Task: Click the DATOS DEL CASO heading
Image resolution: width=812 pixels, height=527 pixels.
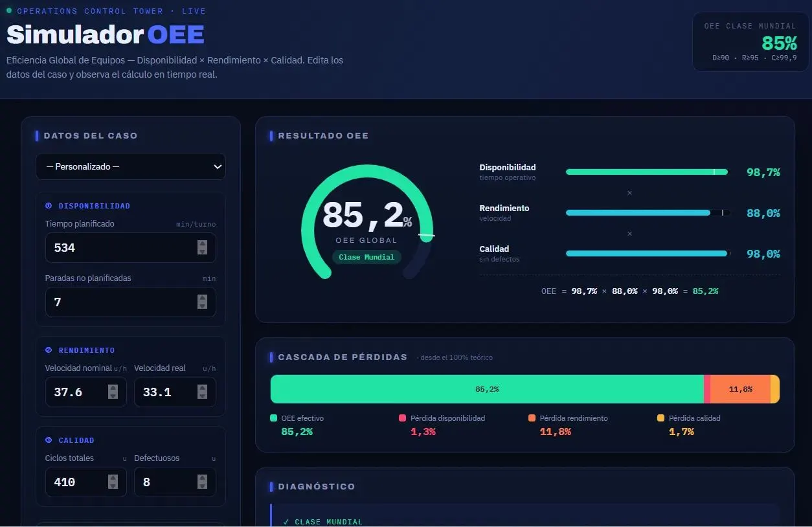Action: (91, 136)
